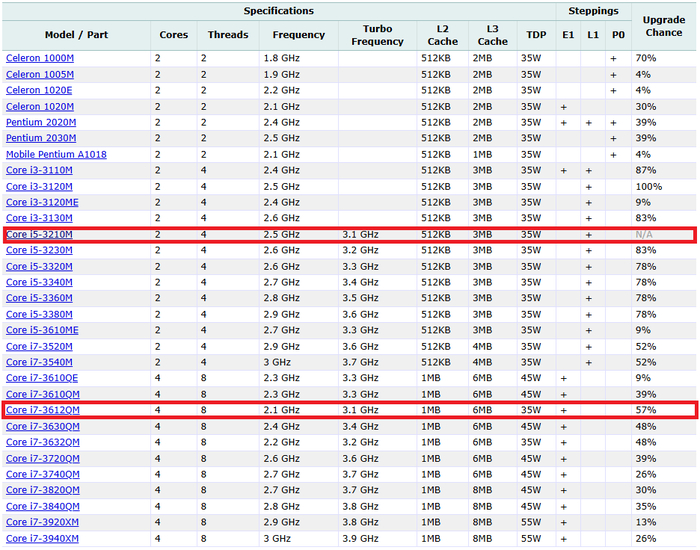Select the 55W TDP of Core i7-3920XM

click(531, 522)
